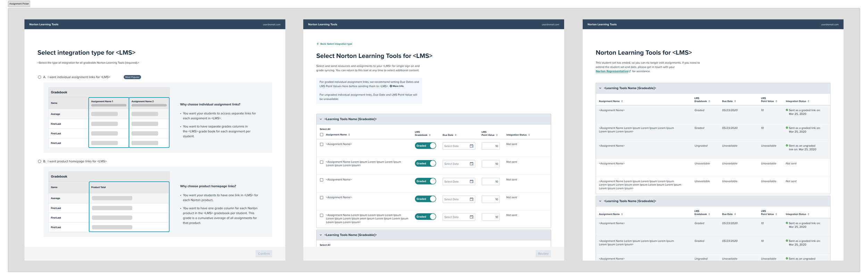Click LMS Point Value sort arrows in checkbox table
Image resolution: width=868 pixels, height=280 pixels.
pyautogui.click(x=497, y=135)
